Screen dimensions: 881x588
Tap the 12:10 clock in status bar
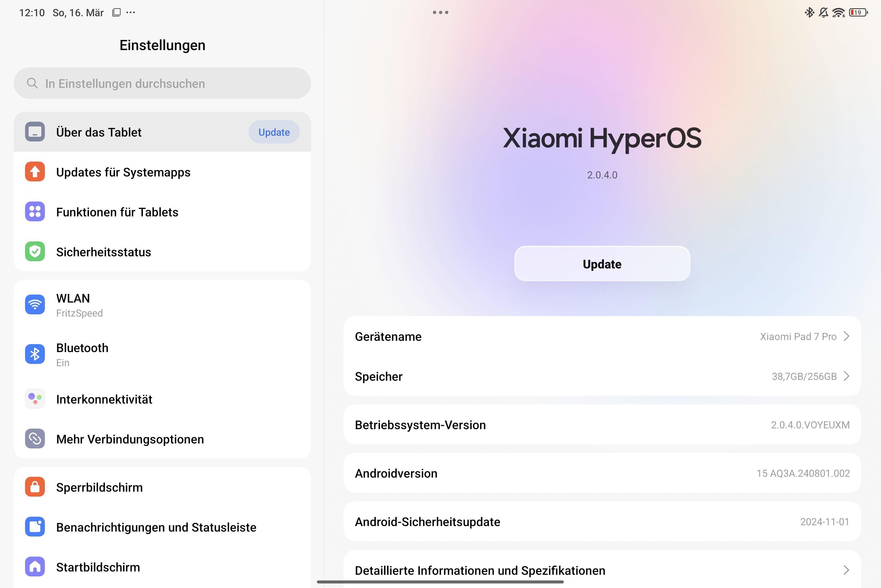(x=32, y=13)
